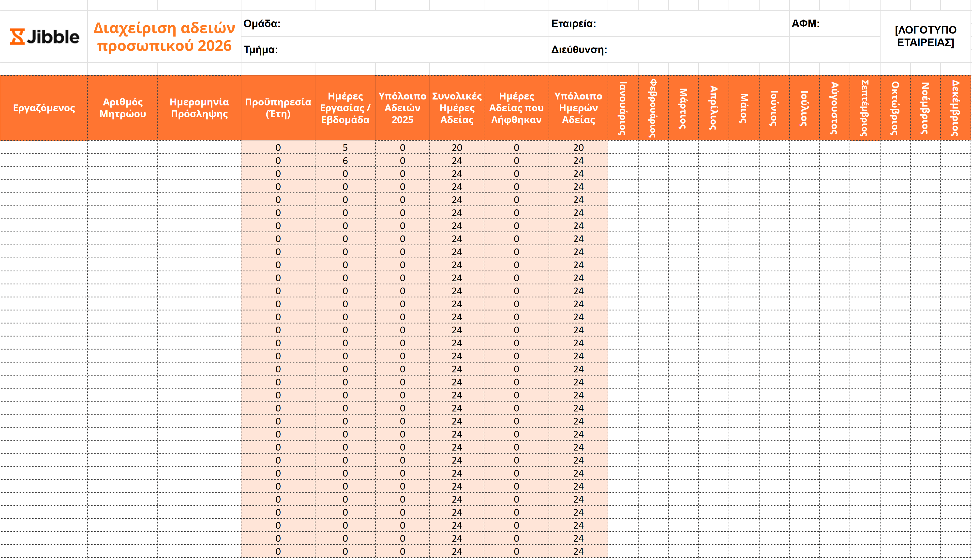972x560 pixels.
Task: Select the Δεκέμβριος month column header
Action: pyautogui.click(x=956, y=108)
